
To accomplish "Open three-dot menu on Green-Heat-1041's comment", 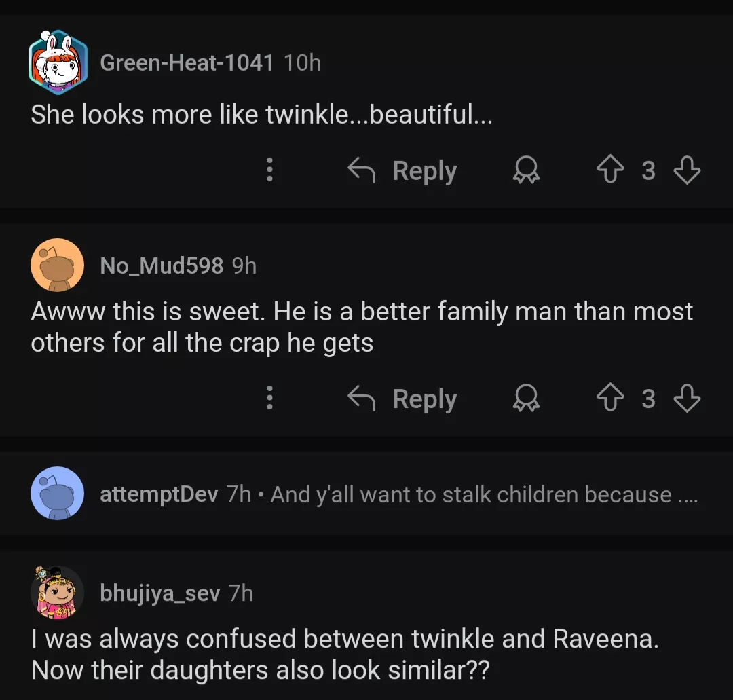I will (x=269, y=170).
